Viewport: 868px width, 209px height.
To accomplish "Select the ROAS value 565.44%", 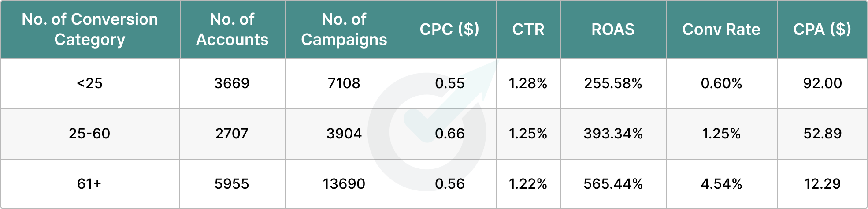I will [613, 184].
